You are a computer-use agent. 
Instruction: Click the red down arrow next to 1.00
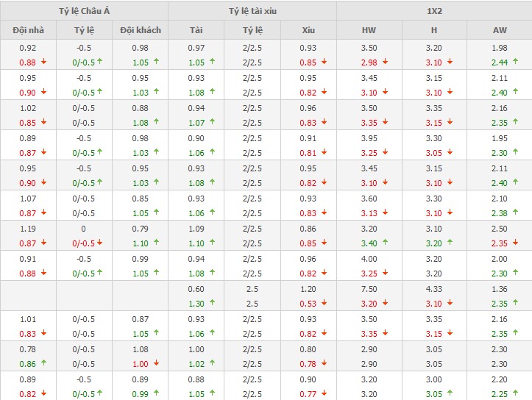155,364
